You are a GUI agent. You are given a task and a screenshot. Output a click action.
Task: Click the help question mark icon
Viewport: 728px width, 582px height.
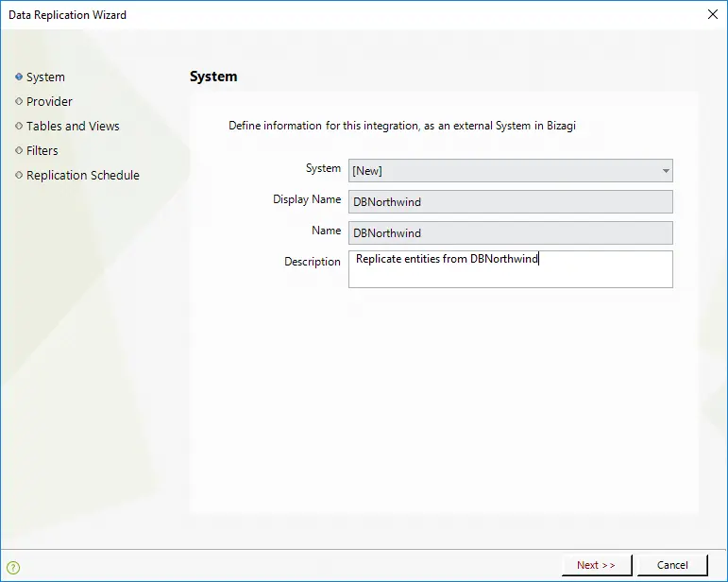(x=13, y=567)
